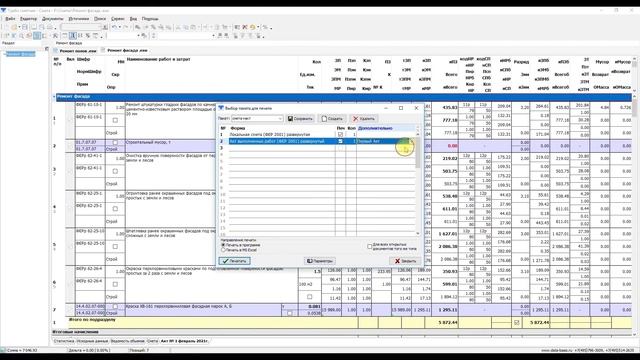Open the Поиск menu
The height and width of the screenshot is (360, 640).
click(100, 19)
